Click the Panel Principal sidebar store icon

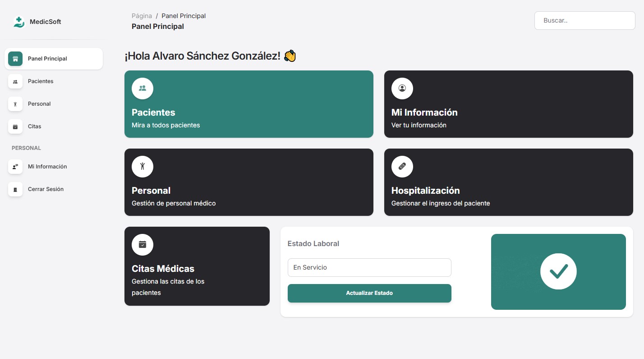point(15,59)
